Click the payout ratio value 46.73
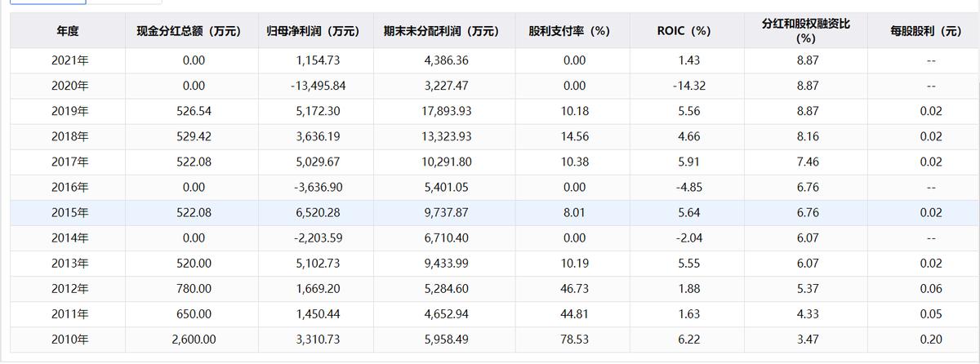 tap(575, 289)
